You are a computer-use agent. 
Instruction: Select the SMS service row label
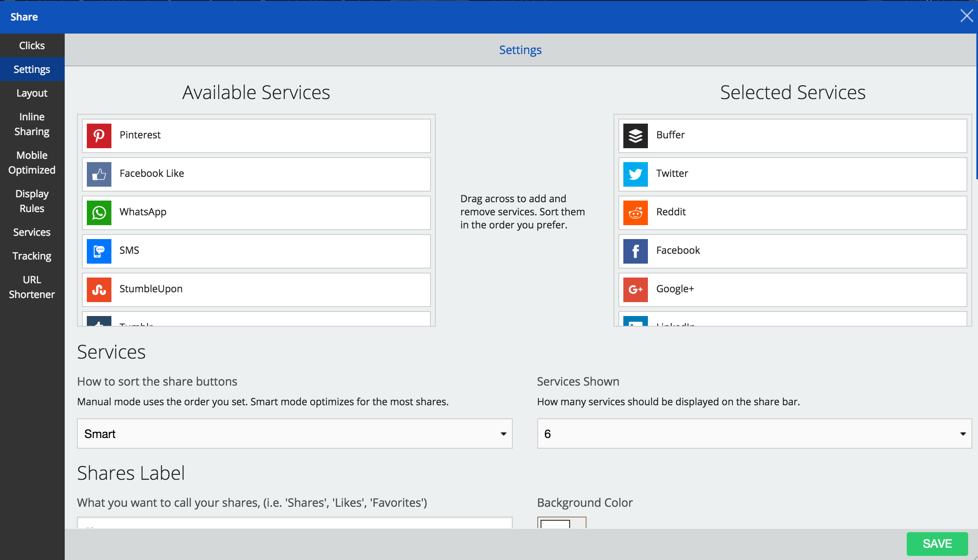[129, 250]
